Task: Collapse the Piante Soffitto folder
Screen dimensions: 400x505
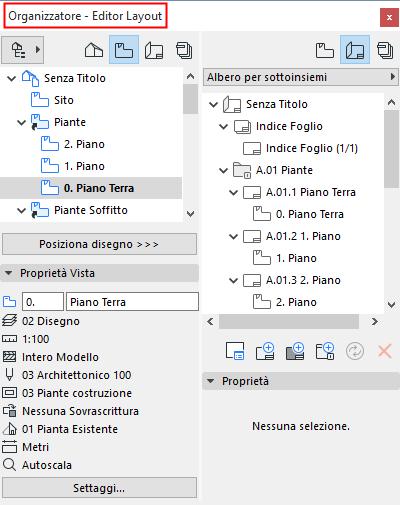Action: click(22, 211)
